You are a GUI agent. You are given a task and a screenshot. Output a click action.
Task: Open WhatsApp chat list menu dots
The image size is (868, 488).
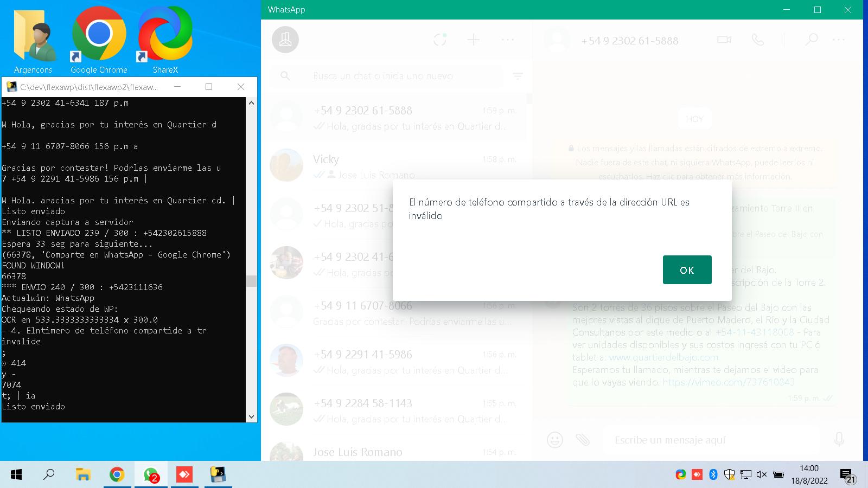tap(508, 40)
